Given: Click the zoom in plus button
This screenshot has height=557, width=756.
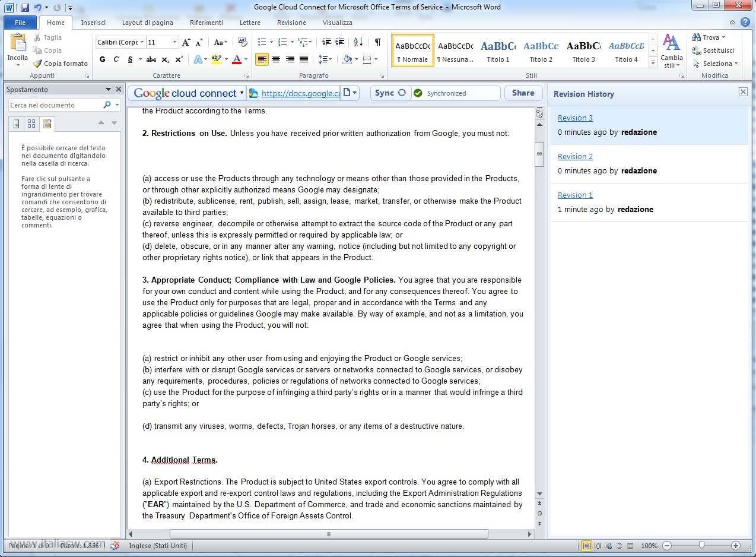Looking at the screenshot, I should coord(736,546).
